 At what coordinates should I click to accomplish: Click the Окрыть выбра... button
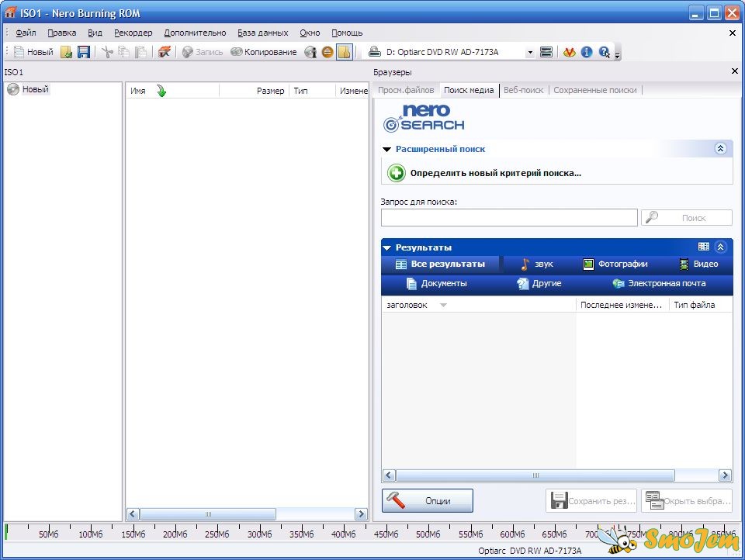[x=687, y=500]
